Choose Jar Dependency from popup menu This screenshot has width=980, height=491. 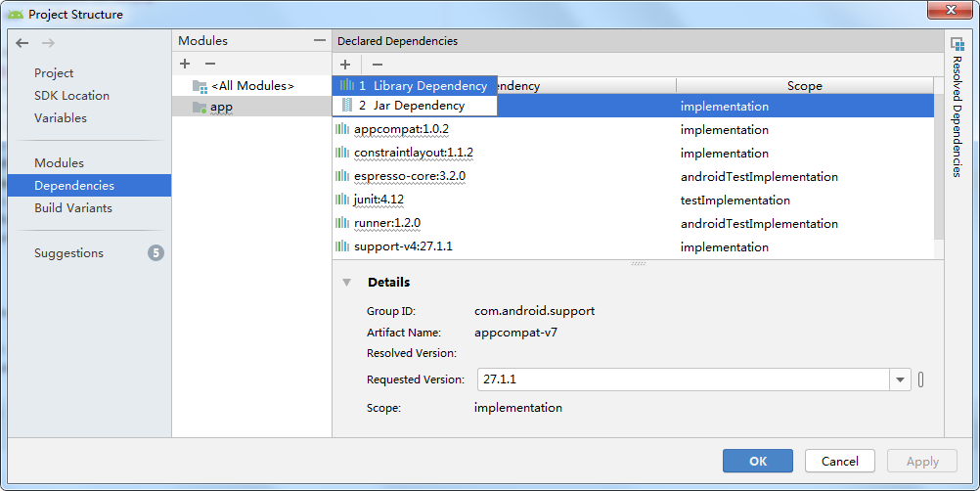tap(415, 106)
